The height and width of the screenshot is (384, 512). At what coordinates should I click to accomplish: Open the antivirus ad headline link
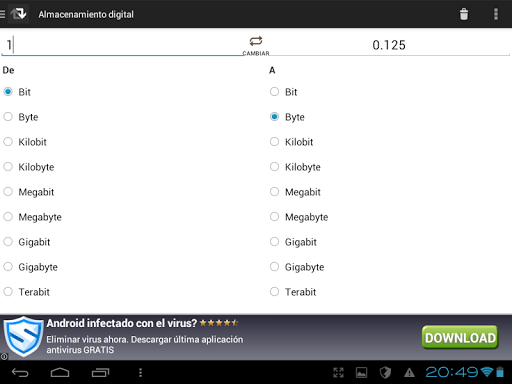coord(122,323)
